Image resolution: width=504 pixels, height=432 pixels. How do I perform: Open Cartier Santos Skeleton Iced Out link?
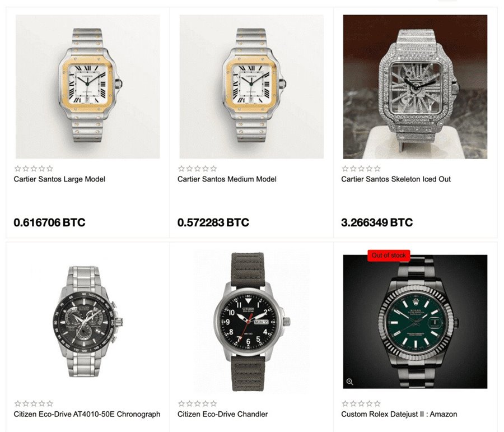pyautogui.click(x=396, y=179)
